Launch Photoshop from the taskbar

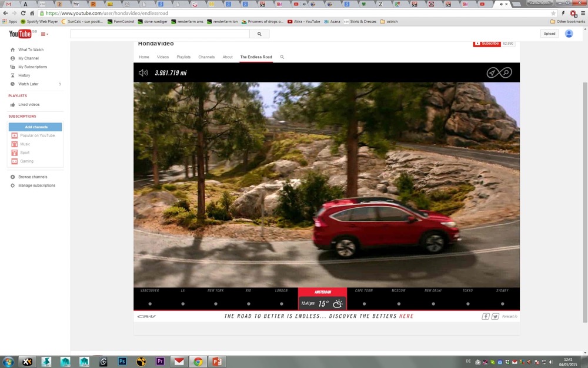click(122, 362)
